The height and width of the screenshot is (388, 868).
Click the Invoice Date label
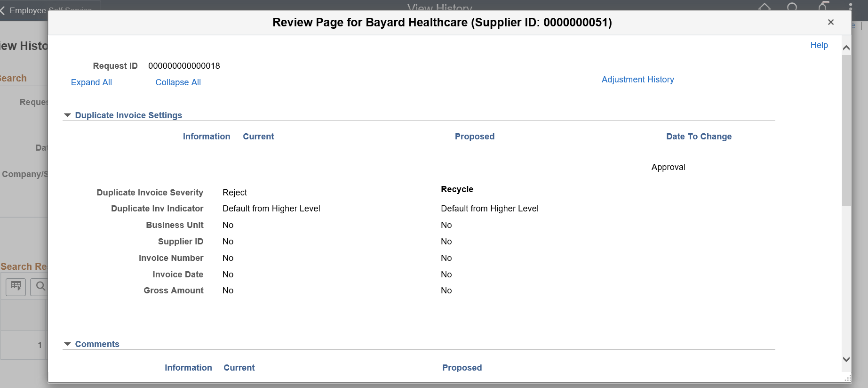pos(178,275)
